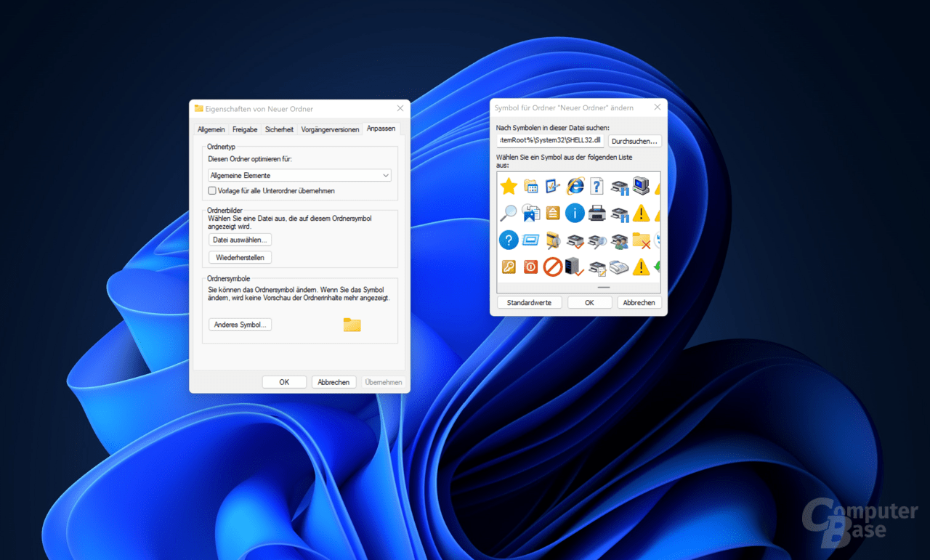The image size is (930, 560).
Task: Select the printer with magnifier icon
Action: pos(597,240)
